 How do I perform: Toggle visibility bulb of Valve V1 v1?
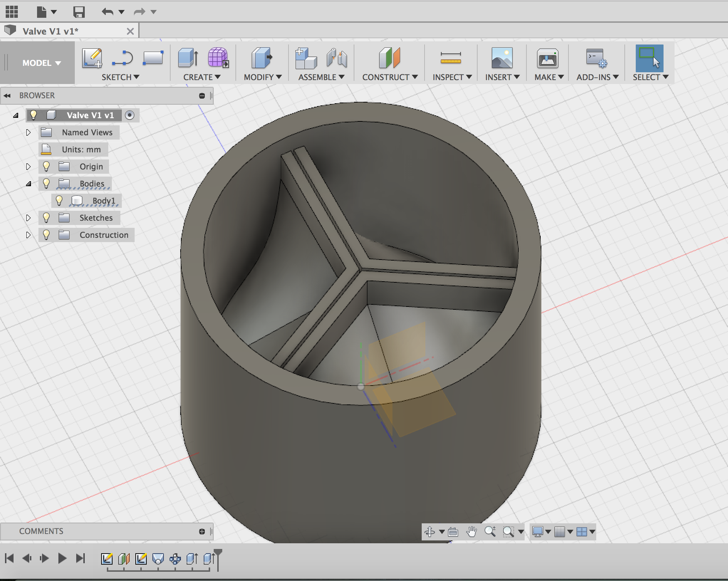(x=33, y=115)
